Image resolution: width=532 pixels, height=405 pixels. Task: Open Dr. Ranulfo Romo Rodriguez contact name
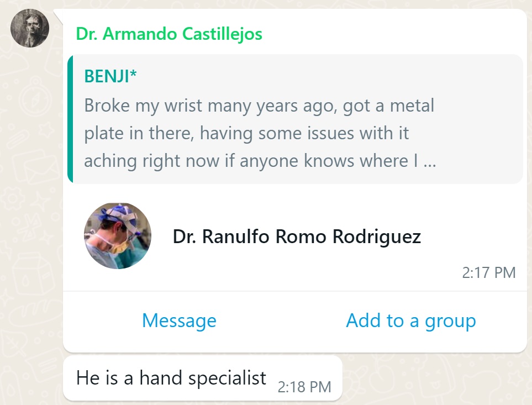(x=297, y=236)
